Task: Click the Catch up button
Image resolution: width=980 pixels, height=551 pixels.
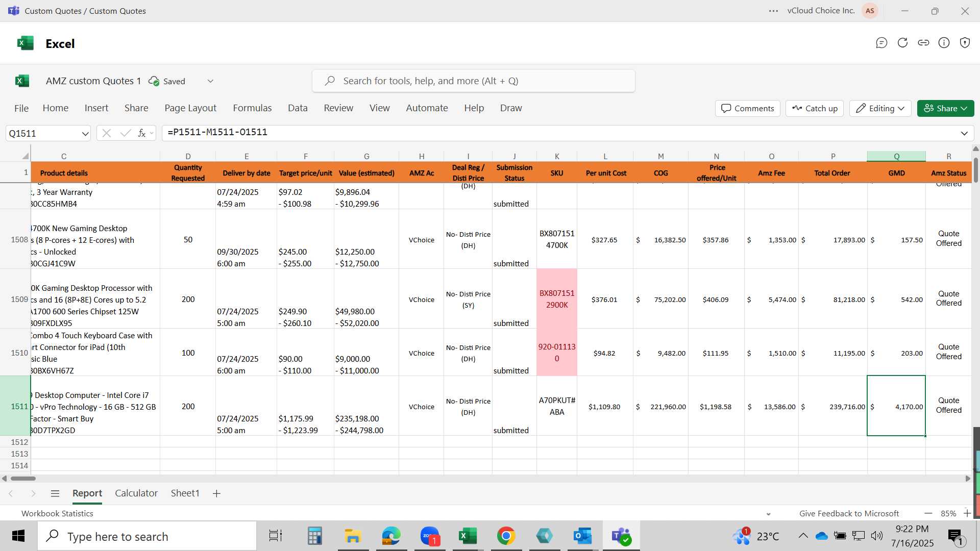Action: (x=815, y=108)
